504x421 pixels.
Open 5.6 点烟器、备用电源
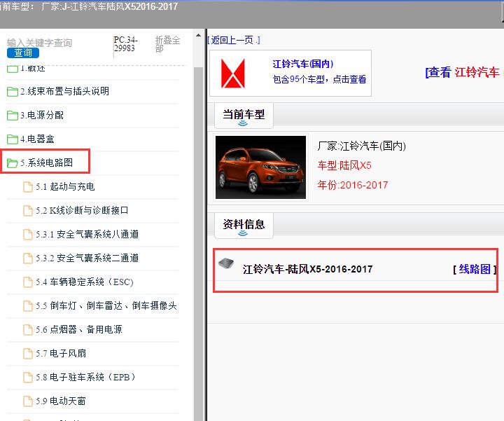pos(79,329)
